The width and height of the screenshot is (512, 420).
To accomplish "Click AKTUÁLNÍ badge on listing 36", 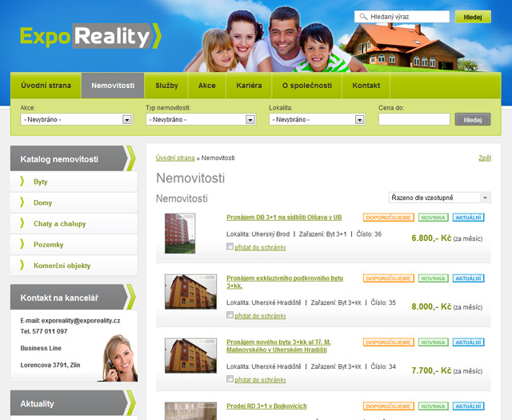I will [468, 218].
